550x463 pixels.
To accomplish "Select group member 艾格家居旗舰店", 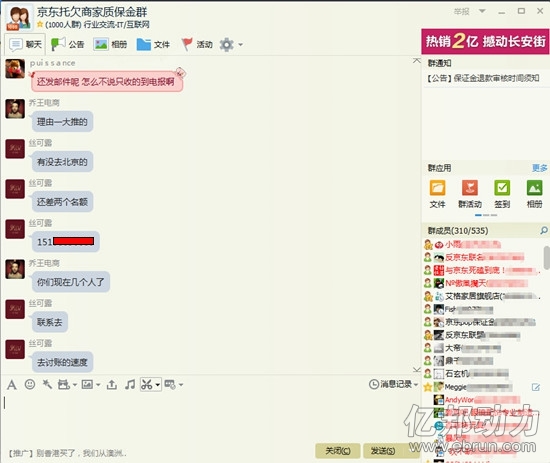I will [482, 296].
